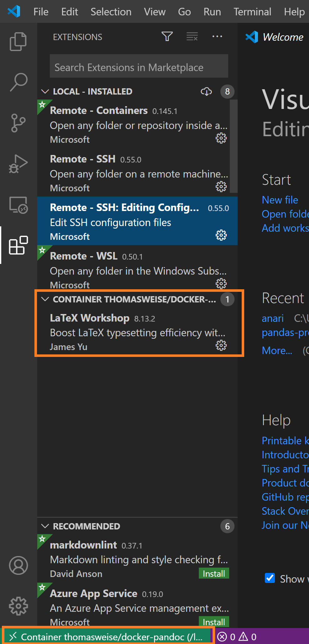
Task: Open the Run and Debug view
Action: (x=18, y=163)
